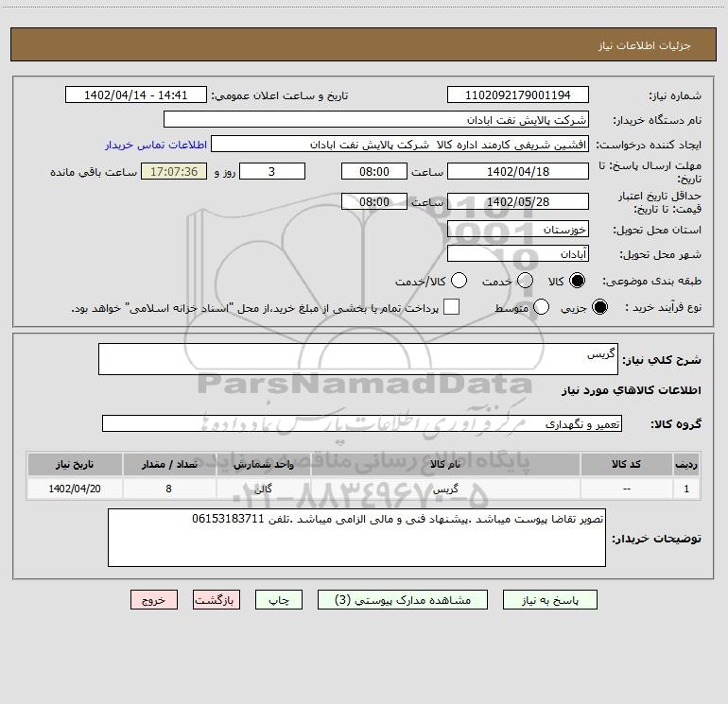Click the announcement date field 1402/04/14 - 14:41
728x704 pixels.
[x=136, y=95]
